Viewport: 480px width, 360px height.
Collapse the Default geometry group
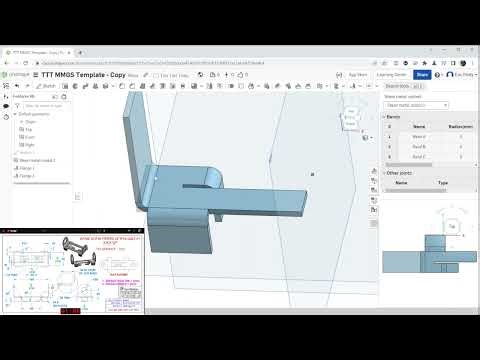tap(15, 114)
